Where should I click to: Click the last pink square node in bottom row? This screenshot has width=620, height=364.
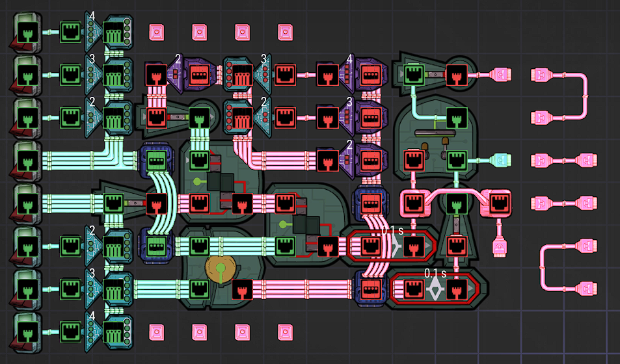(x=285, y=332)
